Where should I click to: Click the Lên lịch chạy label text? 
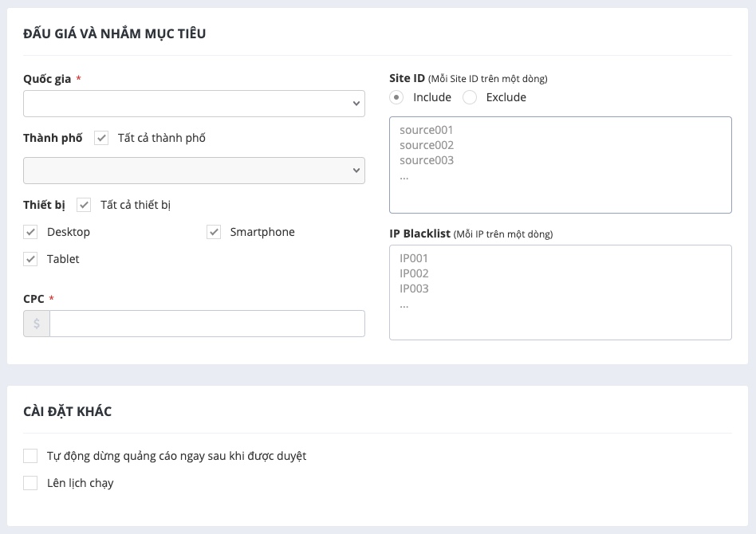80,484
